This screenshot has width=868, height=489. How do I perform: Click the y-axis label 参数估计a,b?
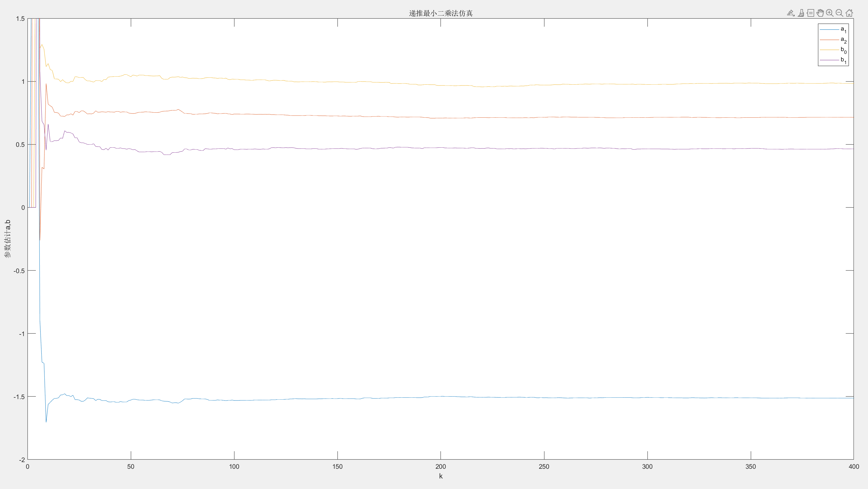8,239
